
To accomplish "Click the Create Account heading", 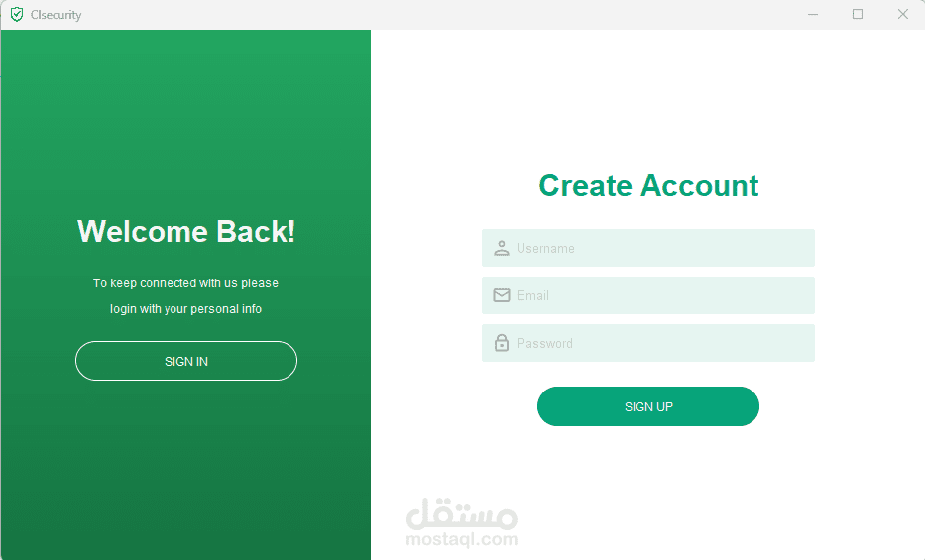I will point(648,185).
